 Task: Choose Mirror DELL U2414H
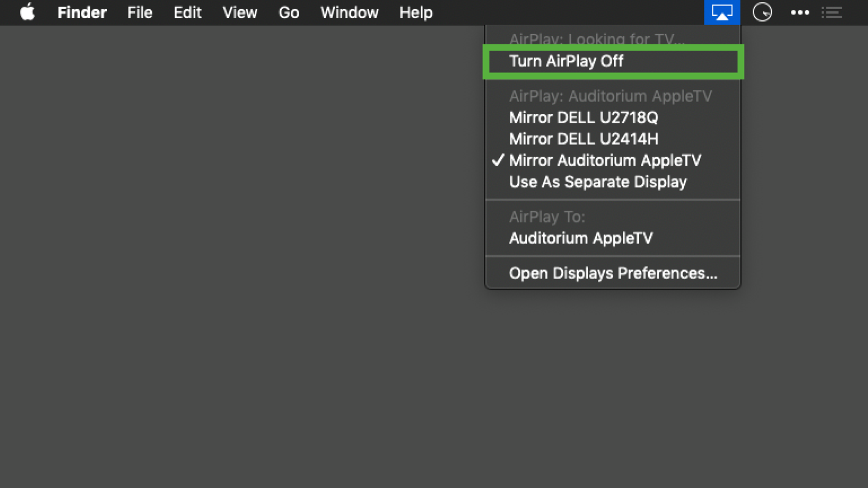pyautogui.click(x=583, y=139)
